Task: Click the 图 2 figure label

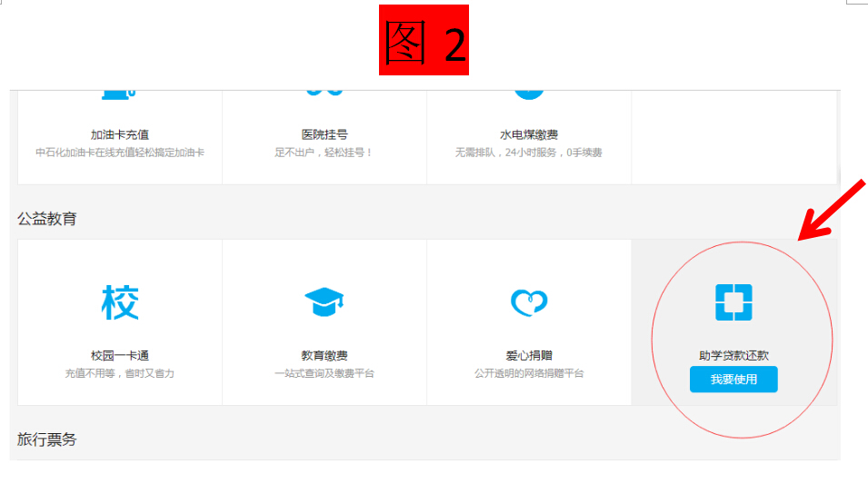Action: [x=424, y=40]
